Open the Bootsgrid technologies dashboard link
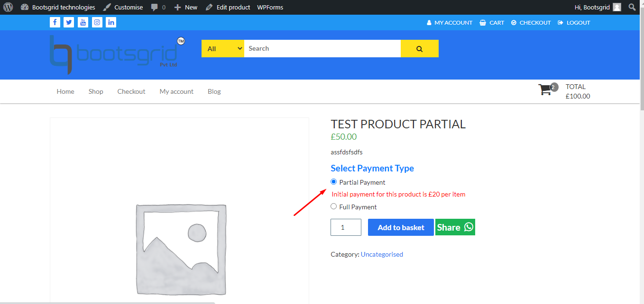This screenshot has height=304, width=644. click(x=58, y=7)
